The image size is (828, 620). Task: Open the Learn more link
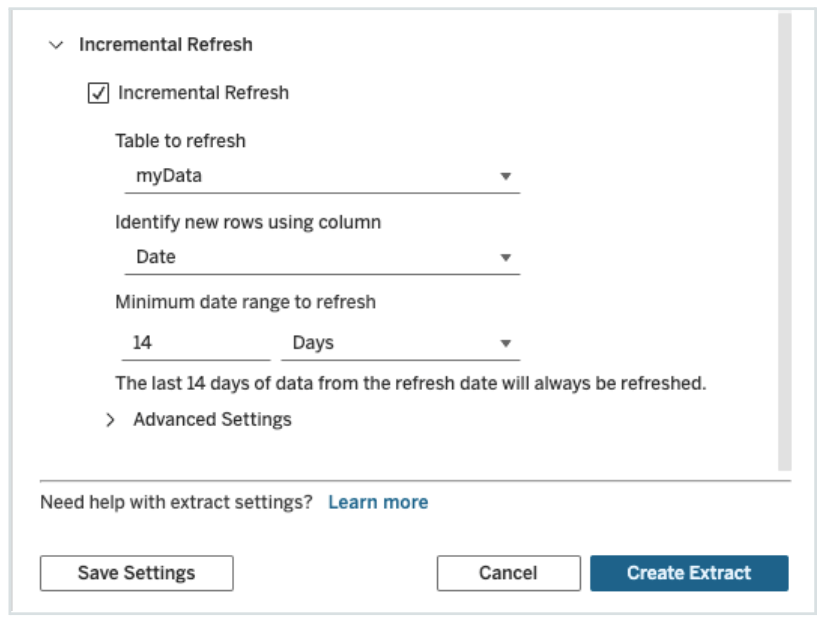pos(378,502)
